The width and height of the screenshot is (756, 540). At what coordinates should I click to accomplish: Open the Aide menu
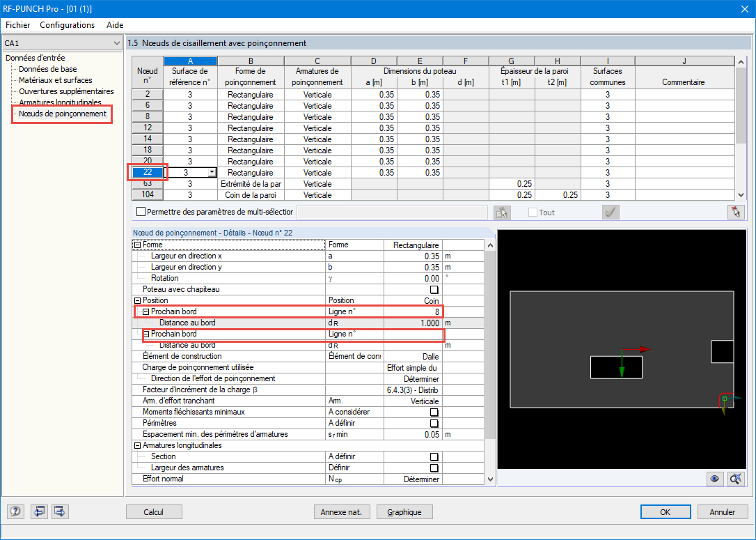tap(115, 24)
